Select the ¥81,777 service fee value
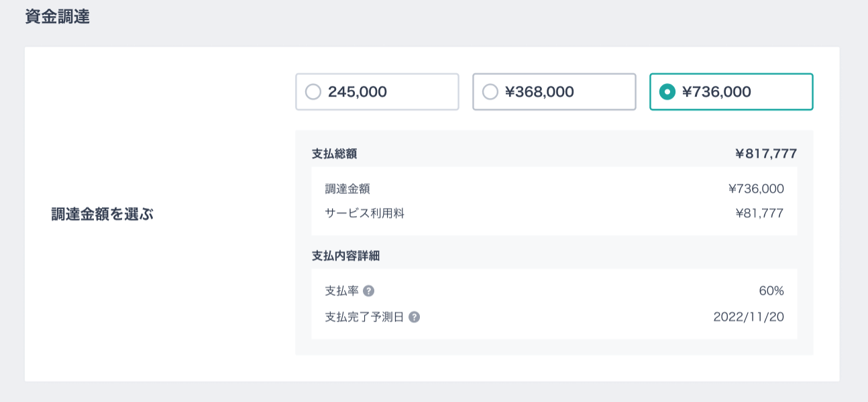The image size is (868, 402). [759, 213]
